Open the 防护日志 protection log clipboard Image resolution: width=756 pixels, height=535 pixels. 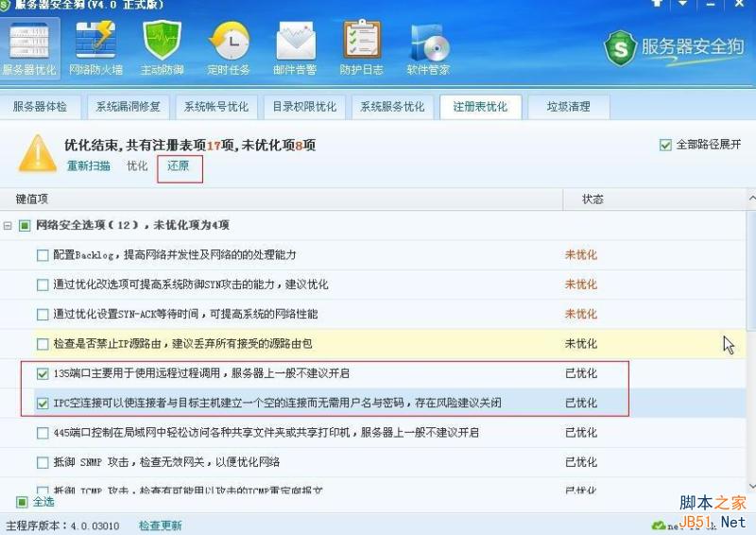[x=362, y=48]
